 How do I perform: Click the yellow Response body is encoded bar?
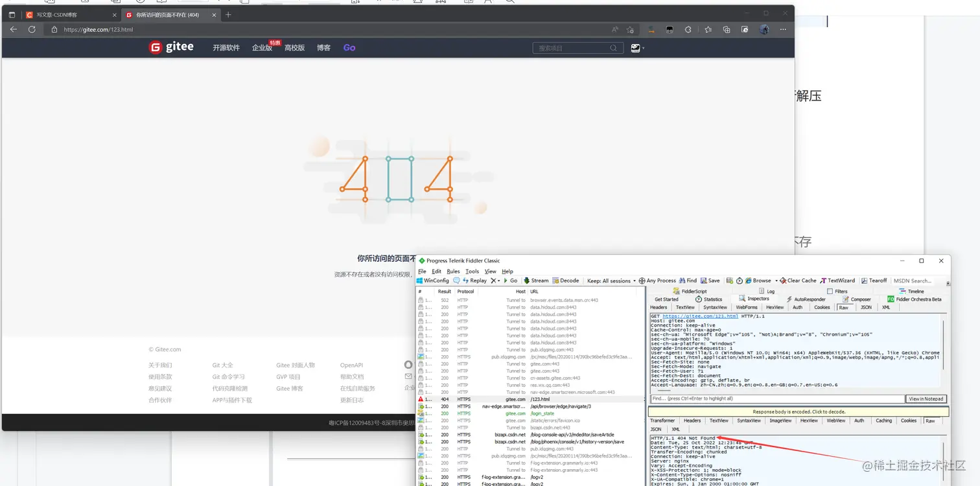pos(799,411)
